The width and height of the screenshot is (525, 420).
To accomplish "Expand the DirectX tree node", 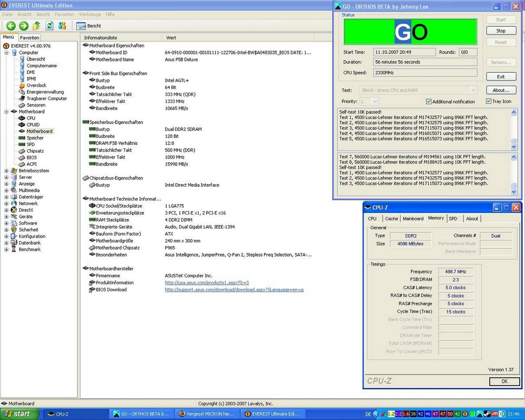I will 6,210.
